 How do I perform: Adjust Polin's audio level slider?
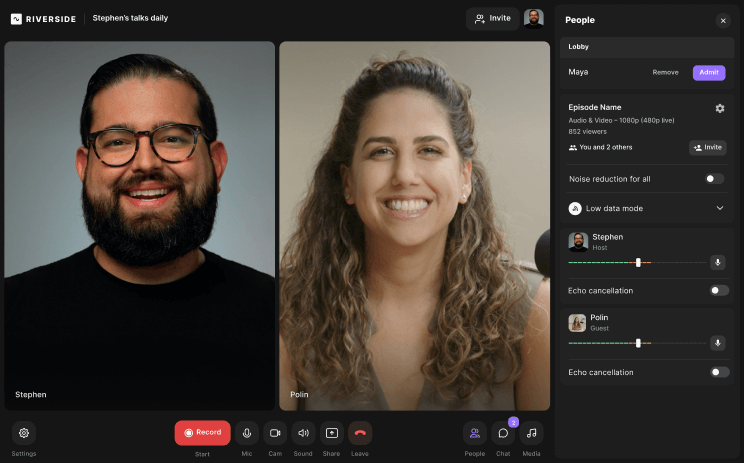tap(638, 343)
